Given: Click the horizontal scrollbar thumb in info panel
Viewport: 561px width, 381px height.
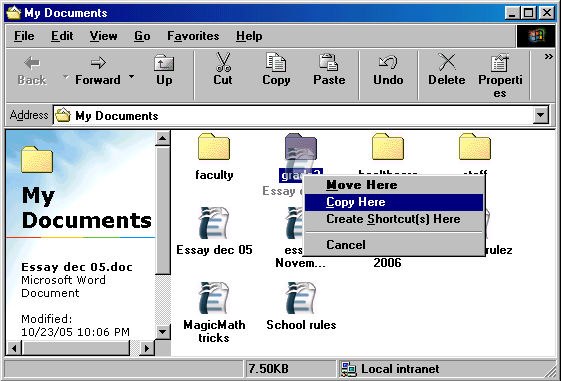Looking at the screenshot, I should 75,348.
